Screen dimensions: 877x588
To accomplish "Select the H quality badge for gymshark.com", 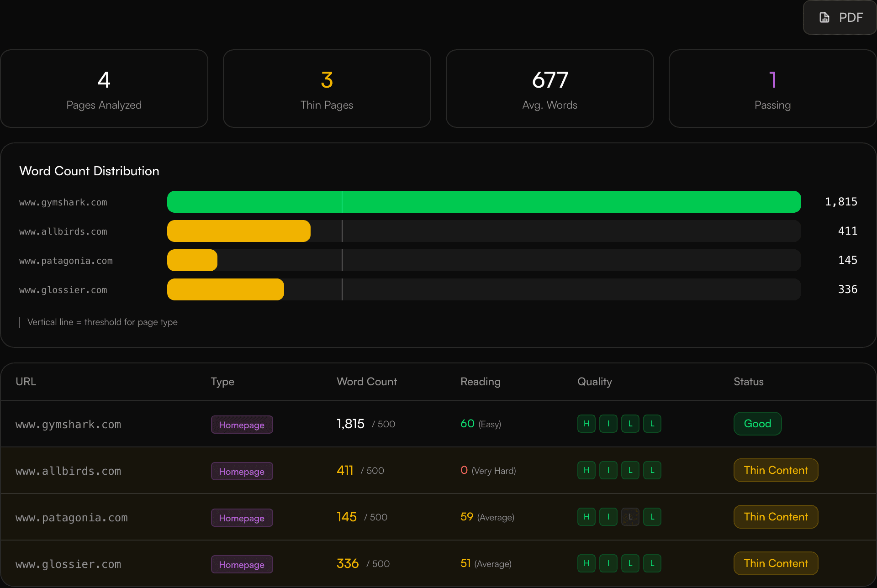I will 586,424.
